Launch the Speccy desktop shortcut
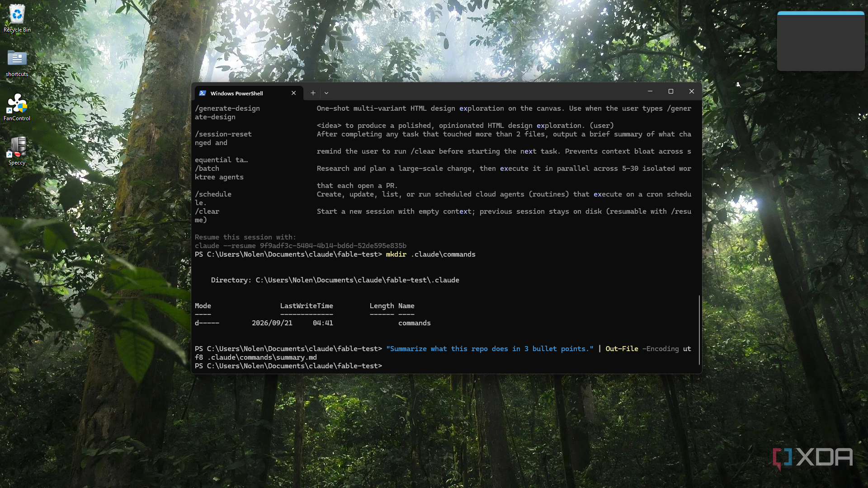The image size is (868, 488). 17,151
